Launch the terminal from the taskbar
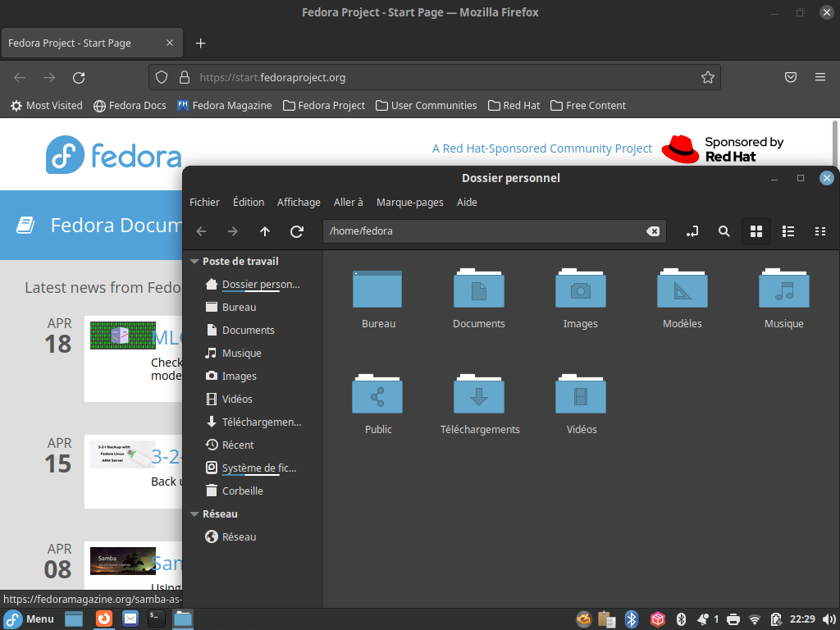This screenshot has width=840, height=630. (157, 619)
